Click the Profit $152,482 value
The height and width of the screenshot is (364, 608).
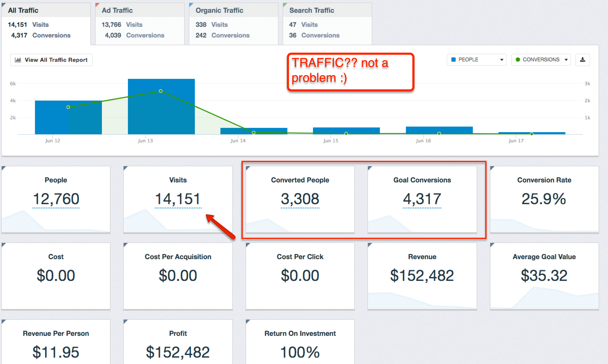pyautogui.click(x=178, y=352)
